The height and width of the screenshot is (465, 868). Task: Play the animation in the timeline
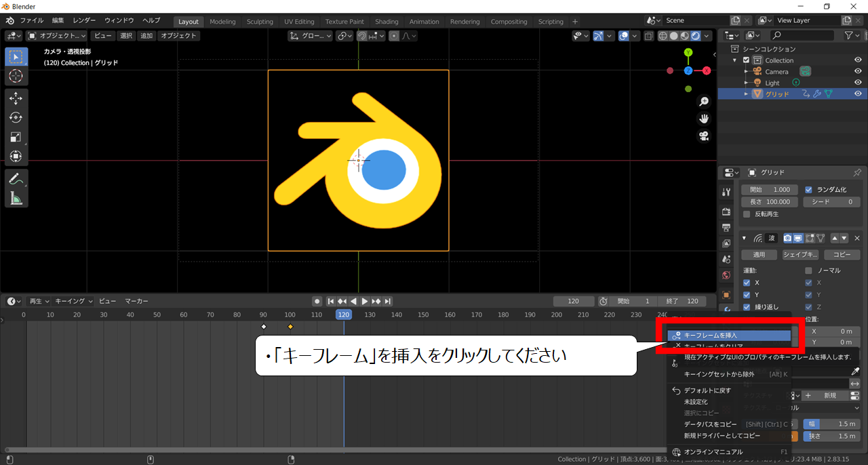[x=365, y=301]
